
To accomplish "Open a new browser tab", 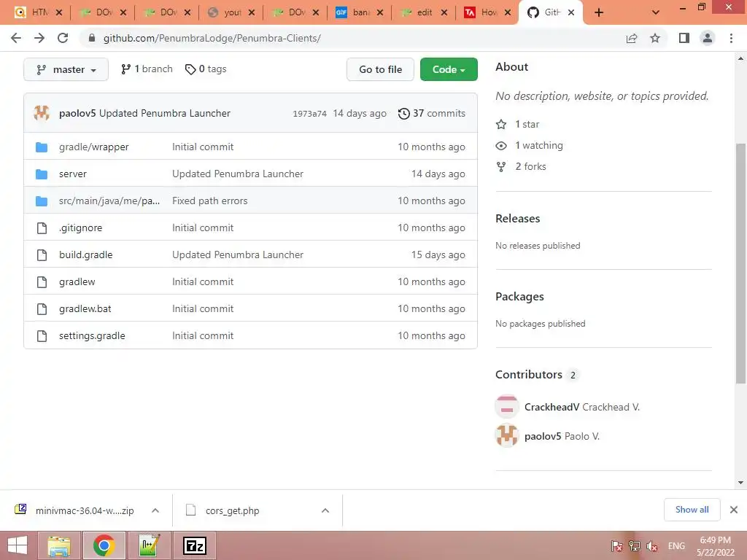I will (599, 12).
